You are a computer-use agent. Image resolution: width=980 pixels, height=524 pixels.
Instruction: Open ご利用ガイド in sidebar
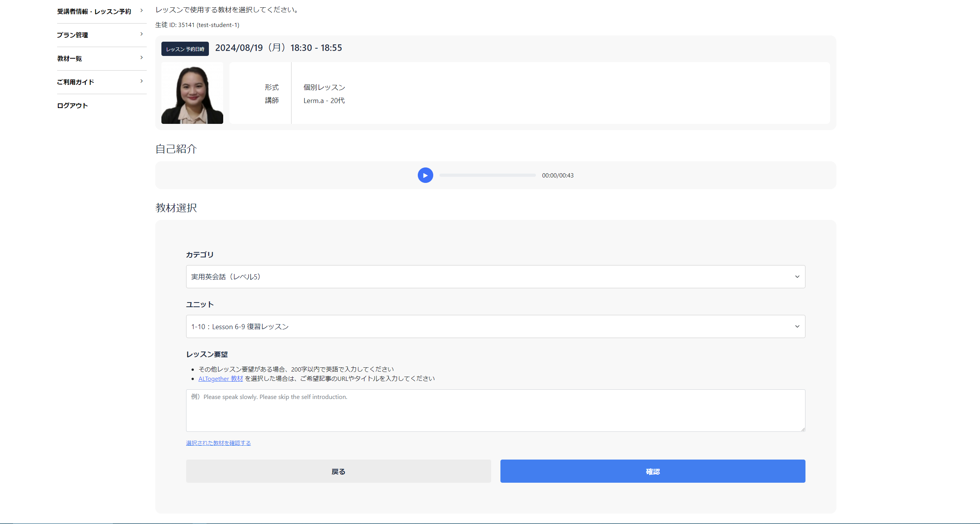76,82
